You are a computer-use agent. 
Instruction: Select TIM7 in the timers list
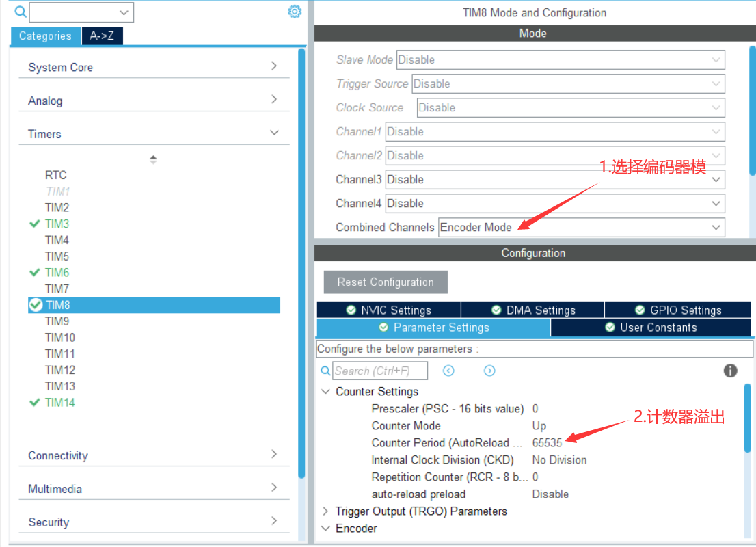point(57,289)
